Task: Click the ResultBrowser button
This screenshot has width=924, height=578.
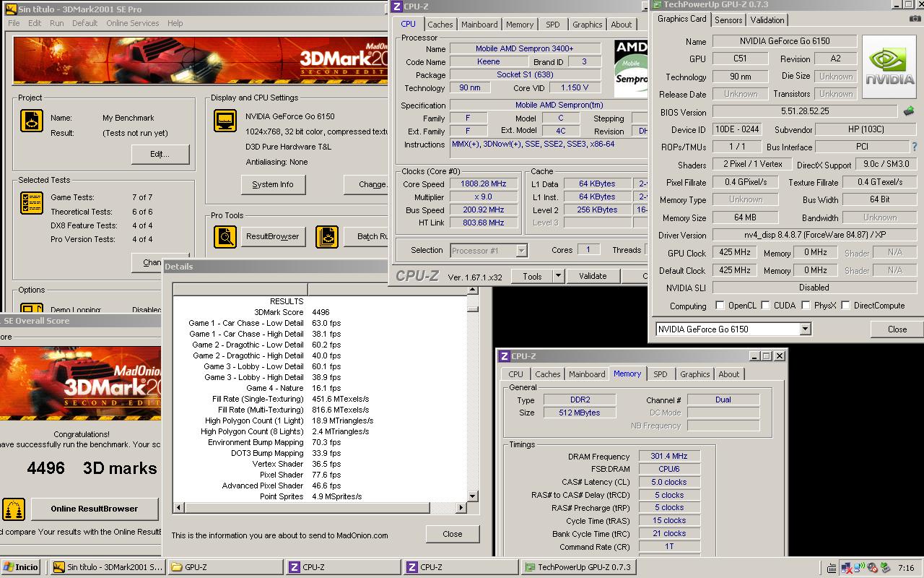Action: point(272,236)
